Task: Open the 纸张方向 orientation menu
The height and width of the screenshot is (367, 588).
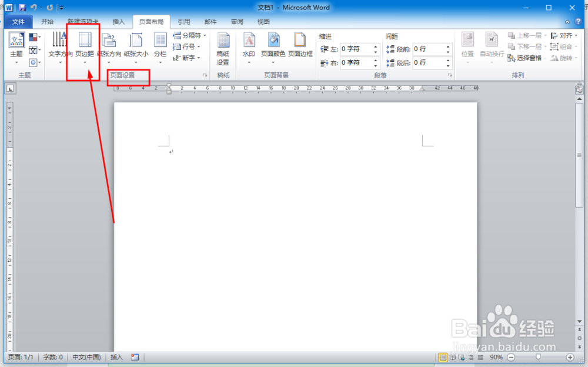Action: point(109,48)
